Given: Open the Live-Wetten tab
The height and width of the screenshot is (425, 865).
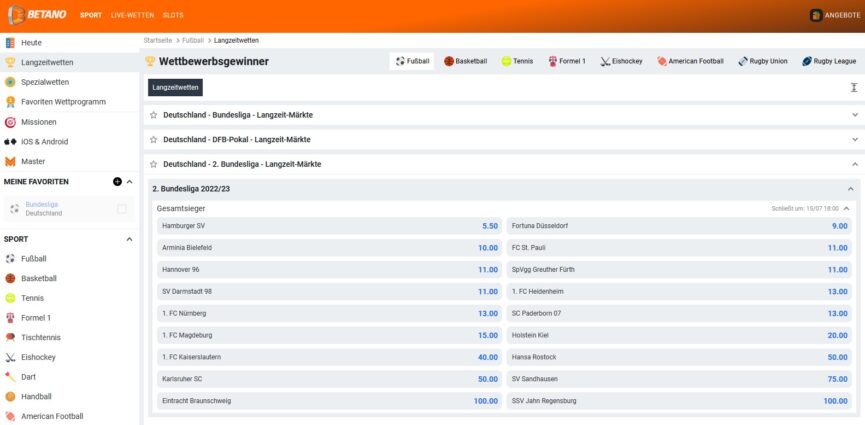Looking at the screenshot, I should pos(132,15).
